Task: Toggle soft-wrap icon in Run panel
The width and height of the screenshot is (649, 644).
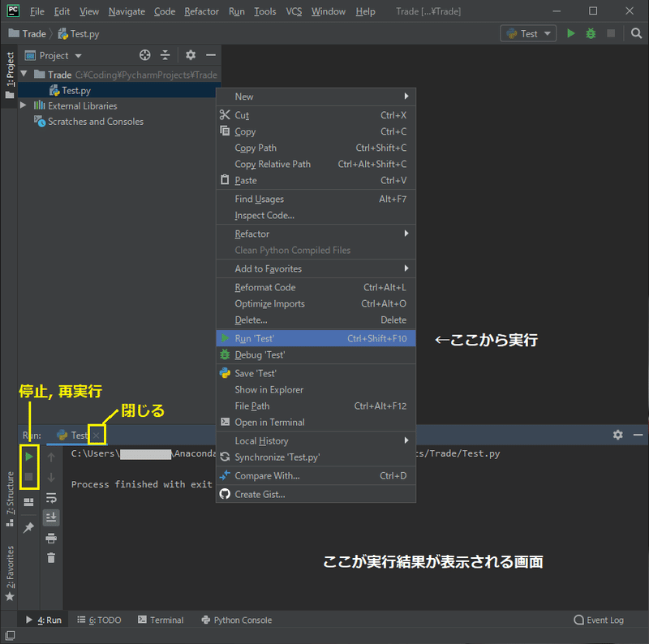Action: click(x=51, y=497)
